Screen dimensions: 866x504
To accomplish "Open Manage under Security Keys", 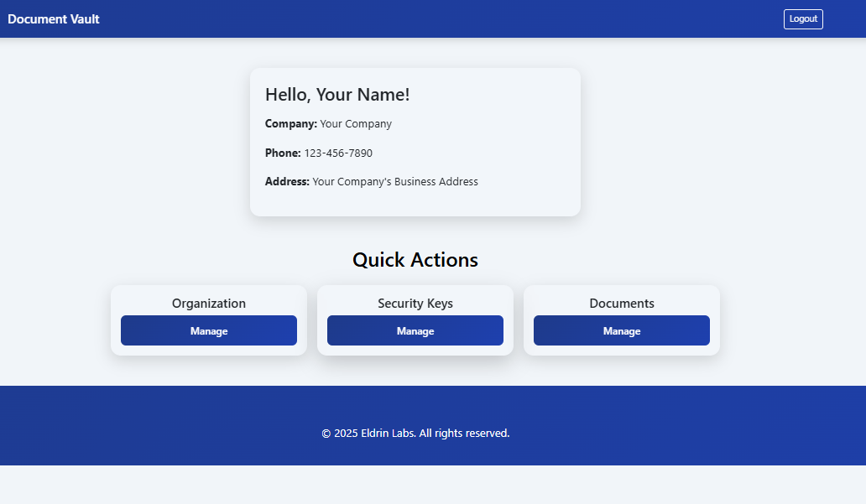I will pyautogui.click(x=415, y=331).
